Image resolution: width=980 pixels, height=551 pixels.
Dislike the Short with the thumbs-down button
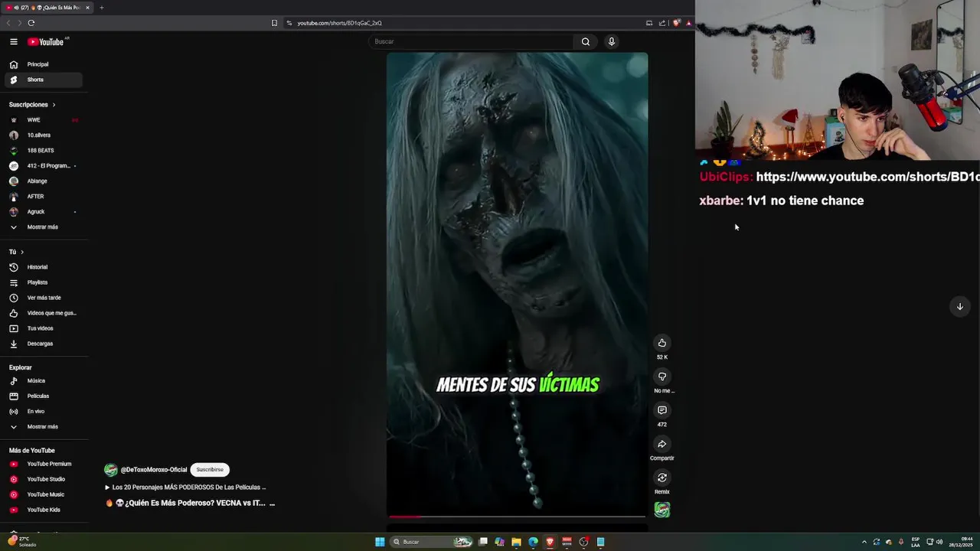tap(662, 377)
